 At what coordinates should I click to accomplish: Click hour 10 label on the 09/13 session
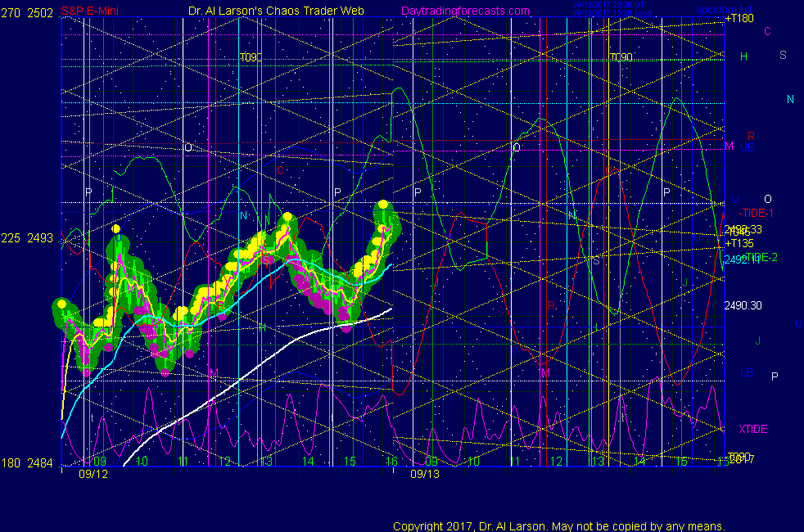pos(472,462)
